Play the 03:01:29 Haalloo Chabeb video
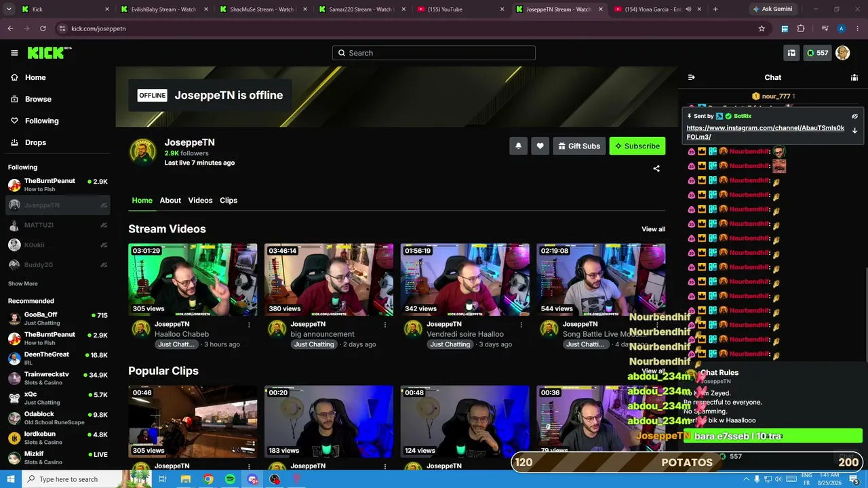 pyautogui.click(x=193, y=280)
